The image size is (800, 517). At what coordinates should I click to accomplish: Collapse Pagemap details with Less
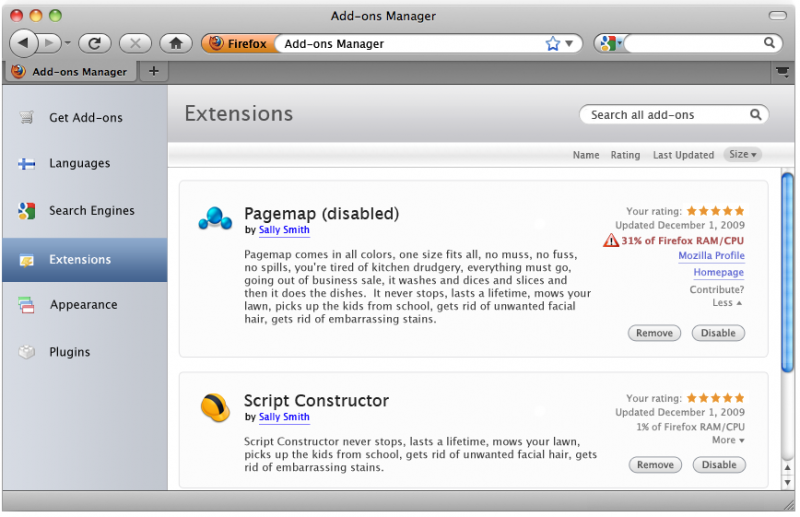pos(727,303)
